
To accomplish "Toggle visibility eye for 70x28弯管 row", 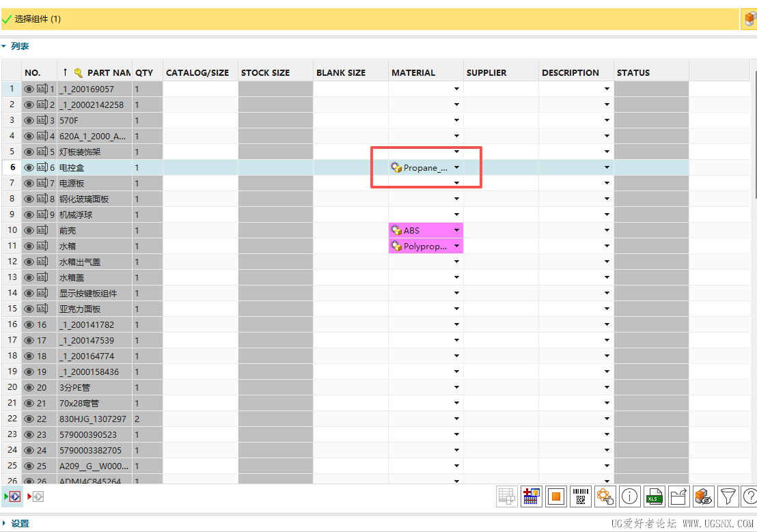I will point(29,403).
